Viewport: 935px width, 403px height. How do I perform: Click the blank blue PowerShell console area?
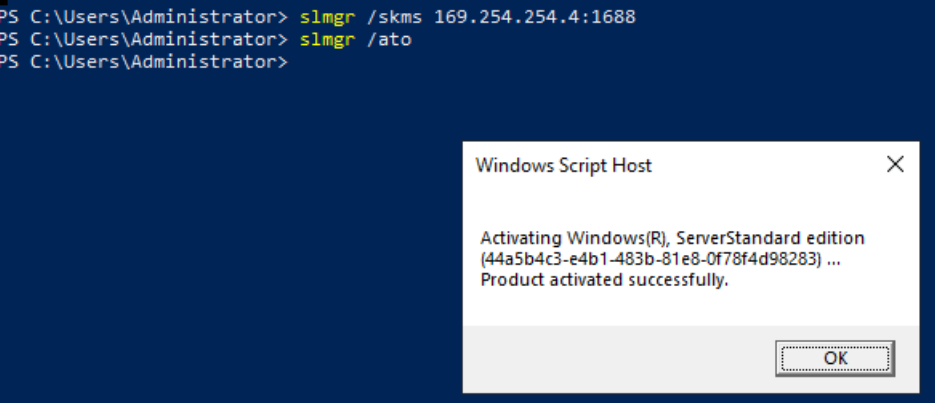click(x=227, y=238)
